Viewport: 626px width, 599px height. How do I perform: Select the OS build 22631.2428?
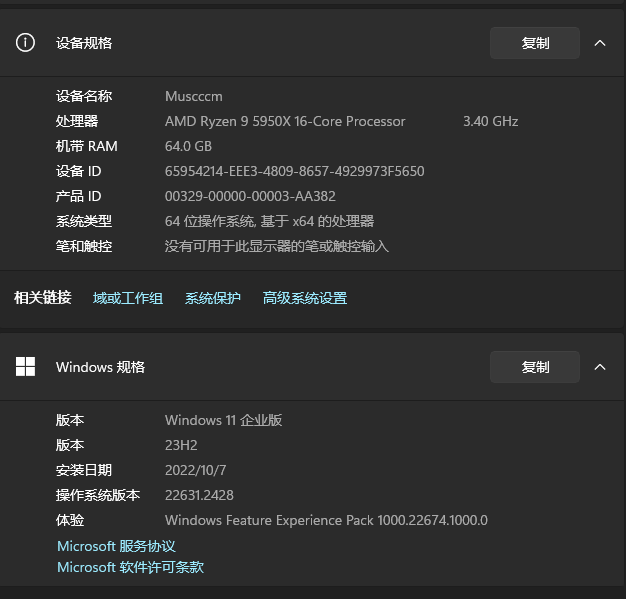coord(199,495)
